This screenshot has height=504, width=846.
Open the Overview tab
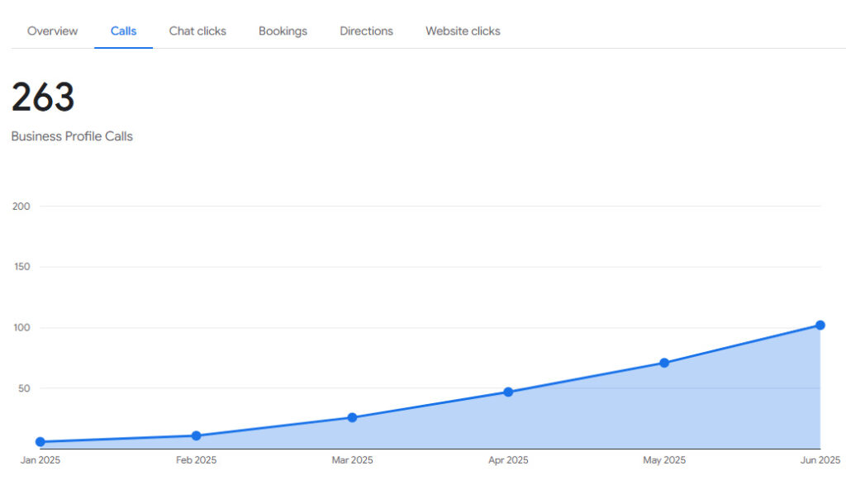[52, 31]
